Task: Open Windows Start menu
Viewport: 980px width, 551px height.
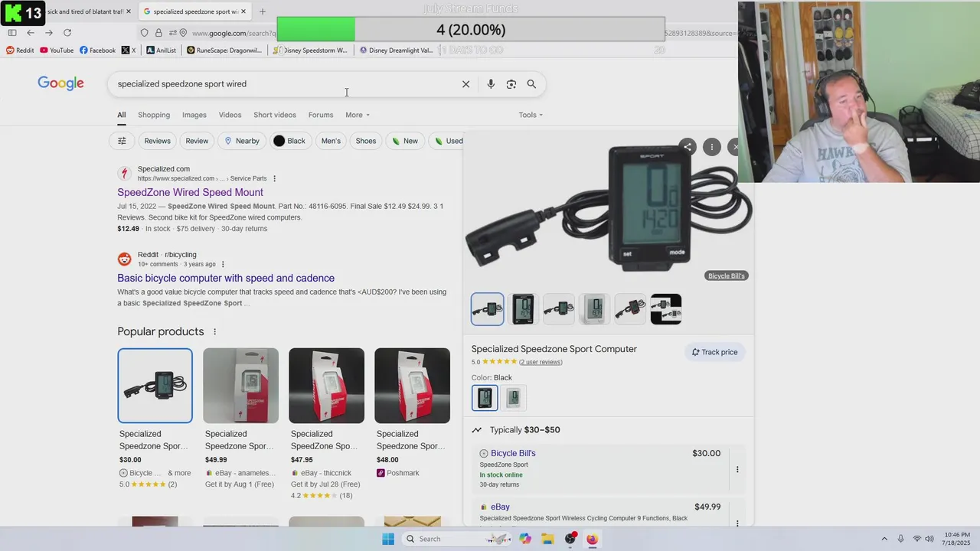Action: 388,539
